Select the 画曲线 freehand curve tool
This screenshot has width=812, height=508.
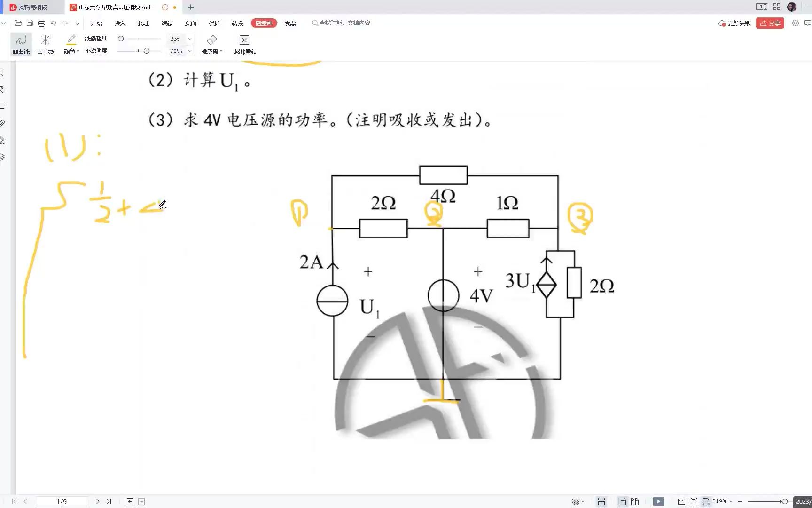pyautogui.click(x=21, y=45)
